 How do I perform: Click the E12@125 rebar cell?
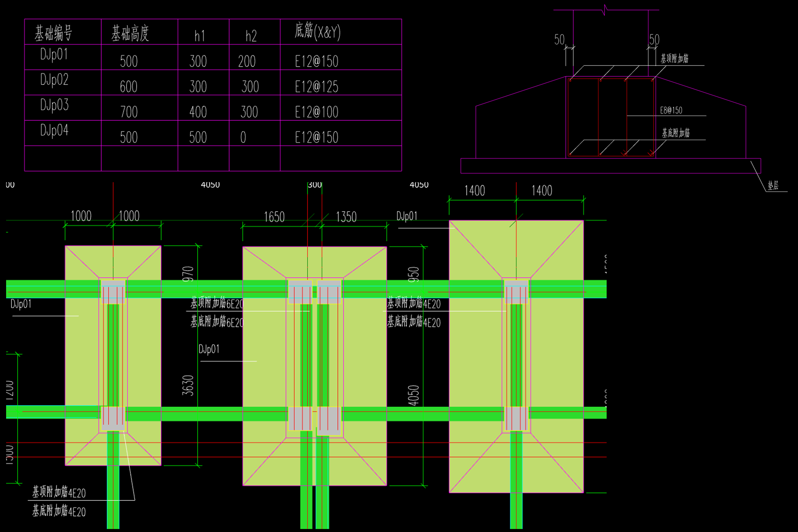click(x=317, y=86)
